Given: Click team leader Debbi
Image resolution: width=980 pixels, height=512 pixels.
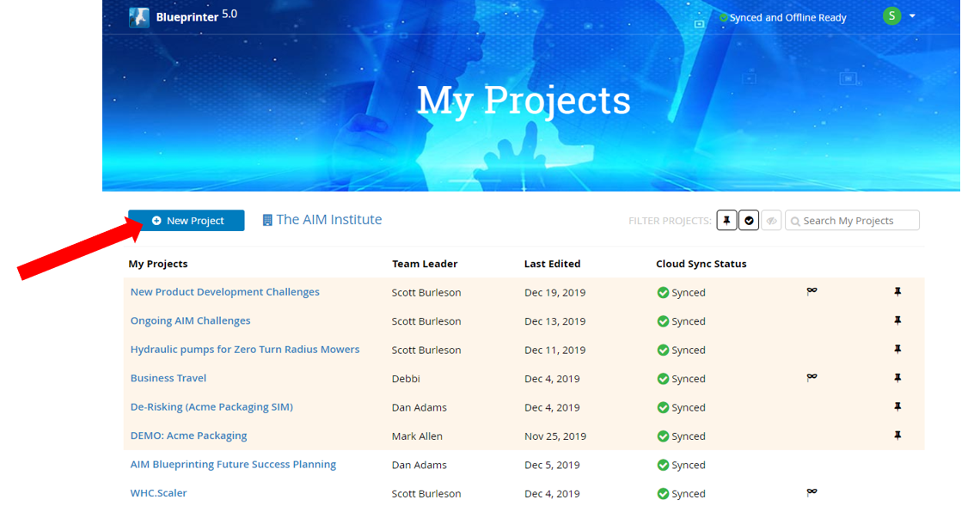Looking at the screenshot, I should [406, 378].
